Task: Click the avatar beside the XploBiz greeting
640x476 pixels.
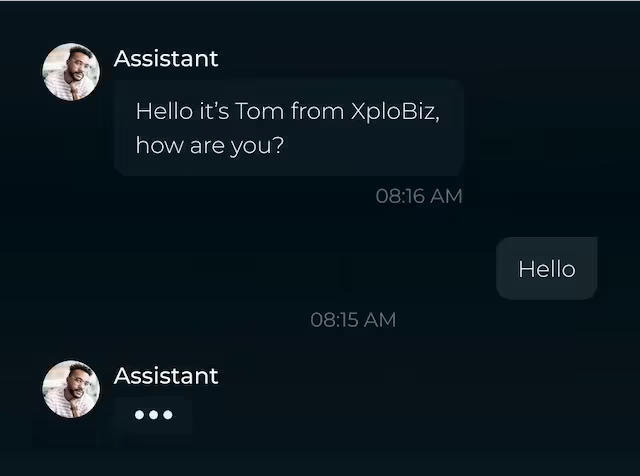Action: point(70,71)
